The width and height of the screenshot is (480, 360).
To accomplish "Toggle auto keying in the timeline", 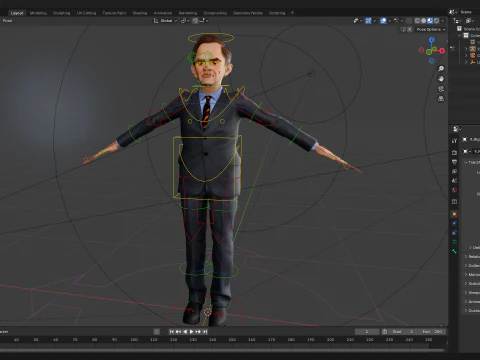I will tap(157, 332).
